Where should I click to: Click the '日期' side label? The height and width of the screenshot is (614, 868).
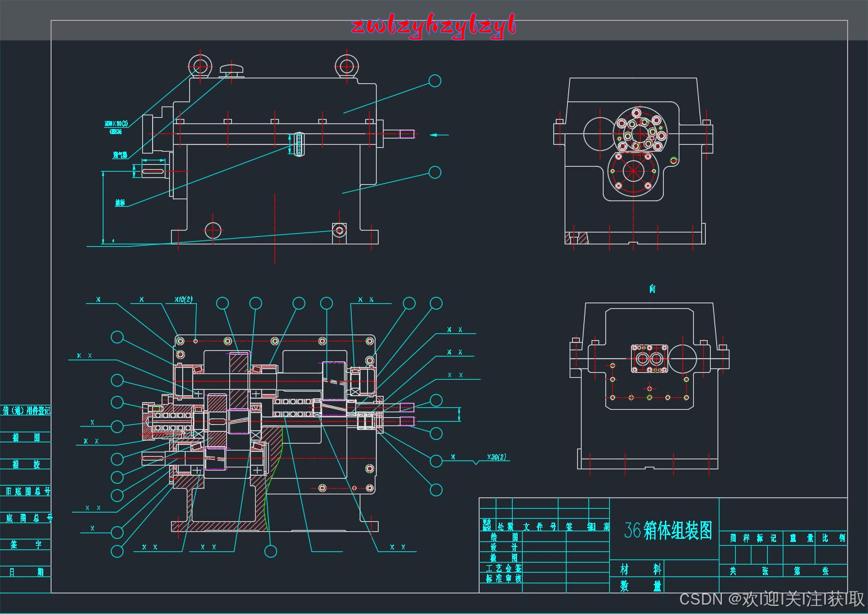(26, 571)
